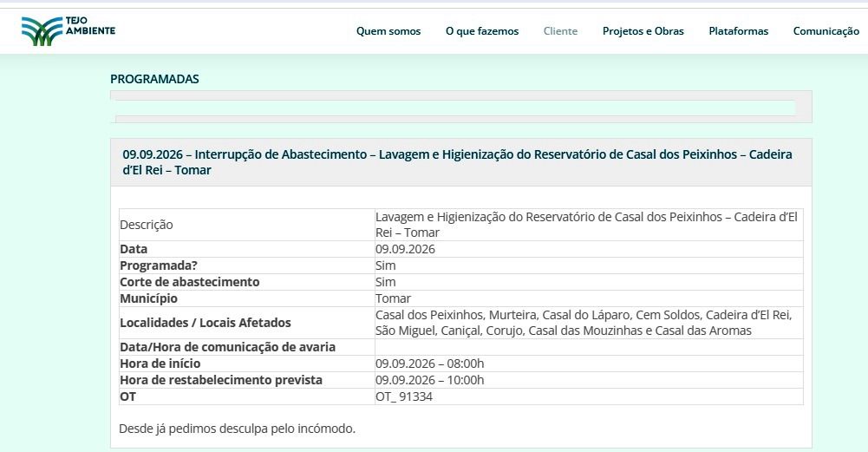This screenshot has width=868, height=452.
Task: Open the Cliente menu item
Action: click(560, 31)
